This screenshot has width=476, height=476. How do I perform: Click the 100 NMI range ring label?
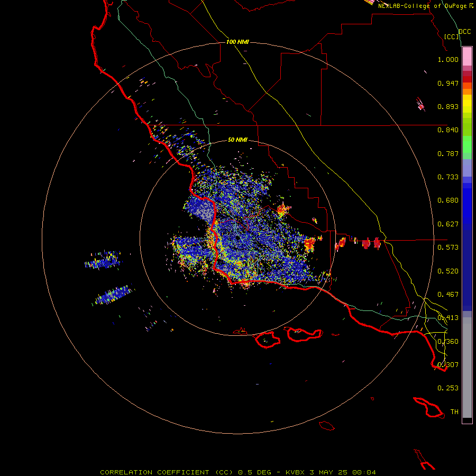(x=237, y=42)
